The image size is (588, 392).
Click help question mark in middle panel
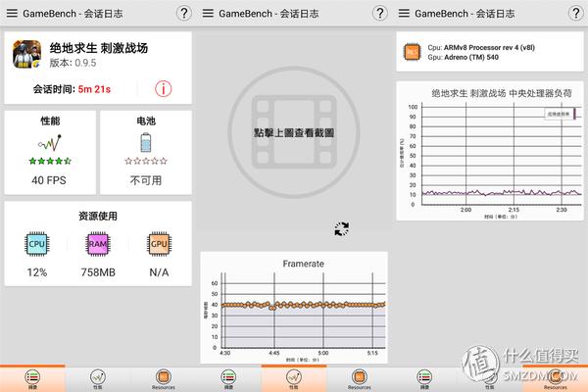(380, 14)
